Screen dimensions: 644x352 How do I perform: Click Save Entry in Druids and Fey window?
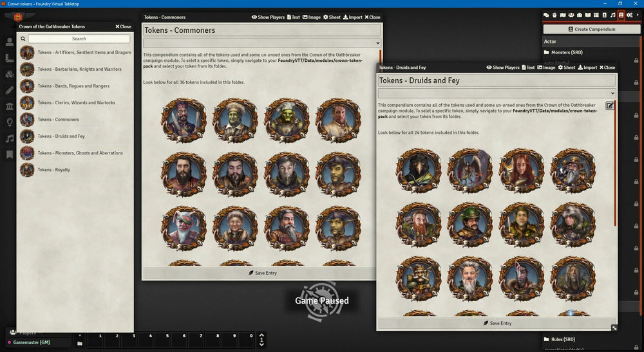[x=497, y=323]
